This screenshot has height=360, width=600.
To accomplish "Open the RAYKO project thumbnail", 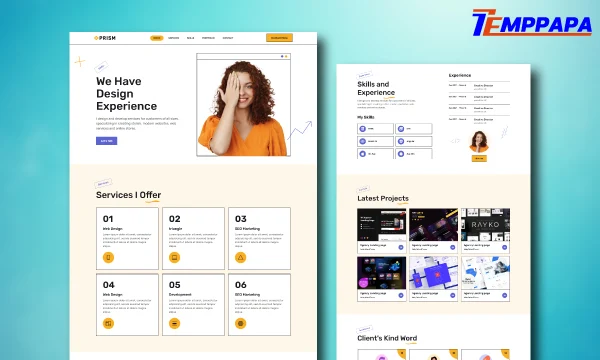I will 485,224.
